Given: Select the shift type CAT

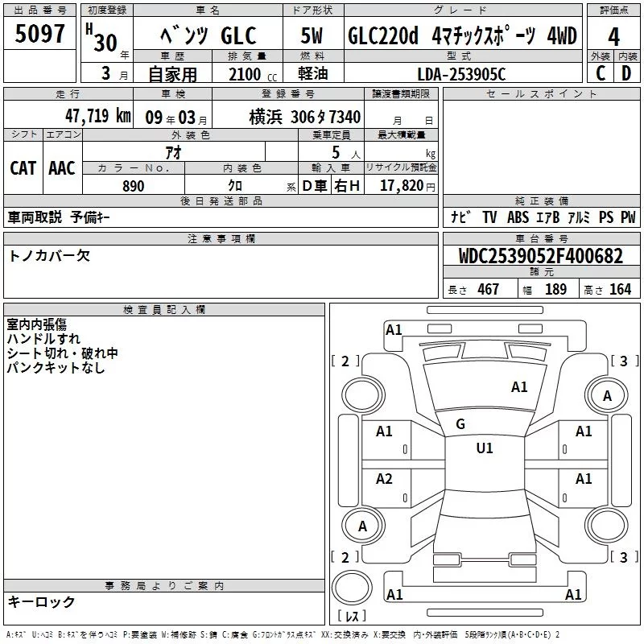Looking at the screenshot, I should pos(23,168).
